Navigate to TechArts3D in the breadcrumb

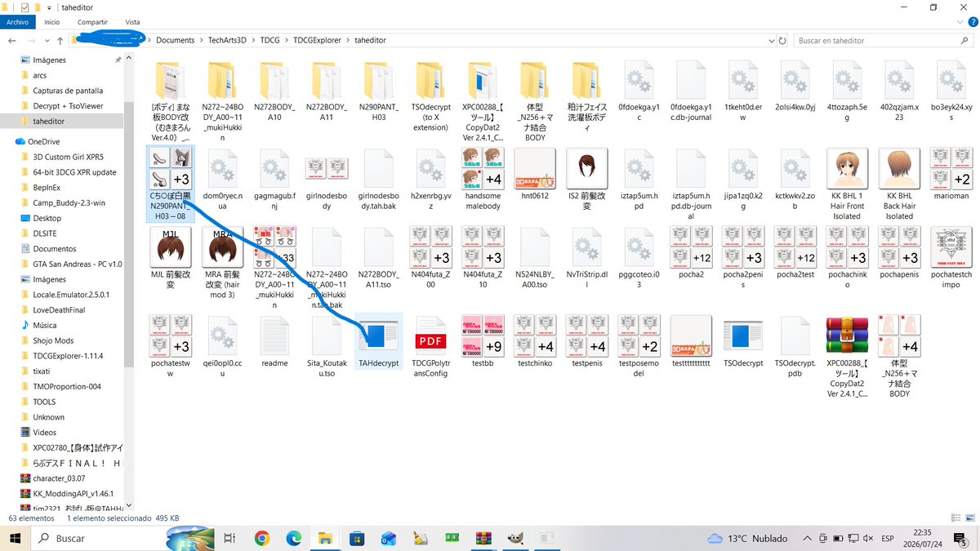228,40
